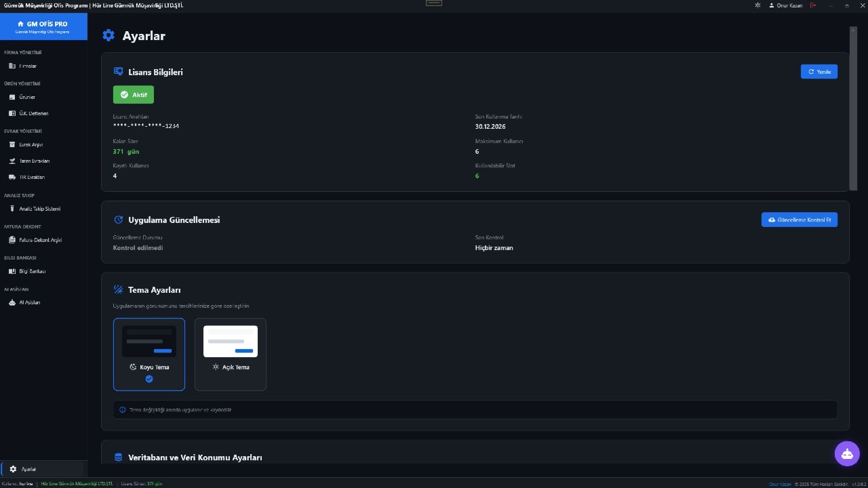Click the Bilgi Bankası book icon
Viewport: 868px width, 488px height.
tap(12, 271)
